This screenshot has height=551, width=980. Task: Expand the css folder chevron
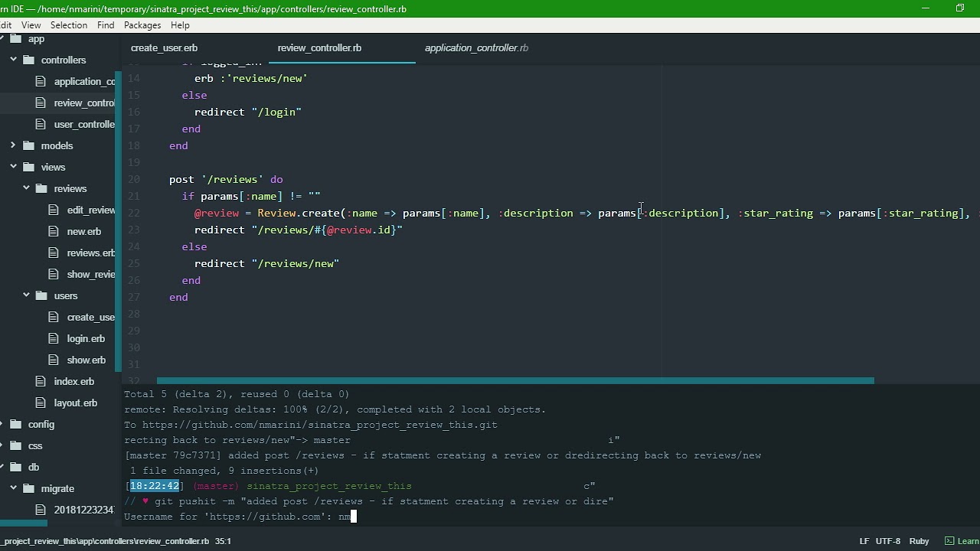1,445
